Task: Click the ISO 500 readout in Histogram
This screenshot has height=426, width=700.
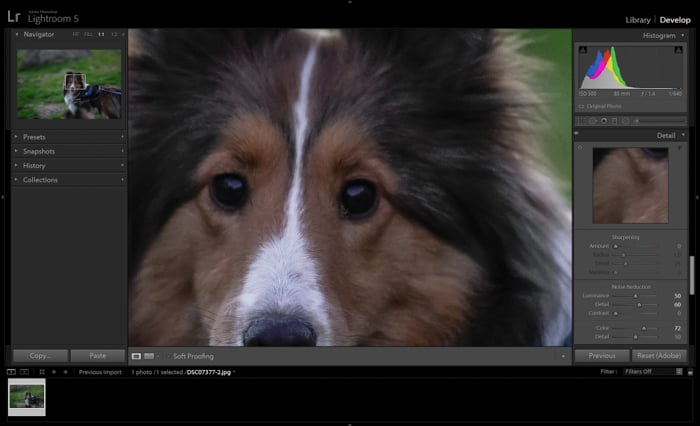Action: tap(588, 94)
